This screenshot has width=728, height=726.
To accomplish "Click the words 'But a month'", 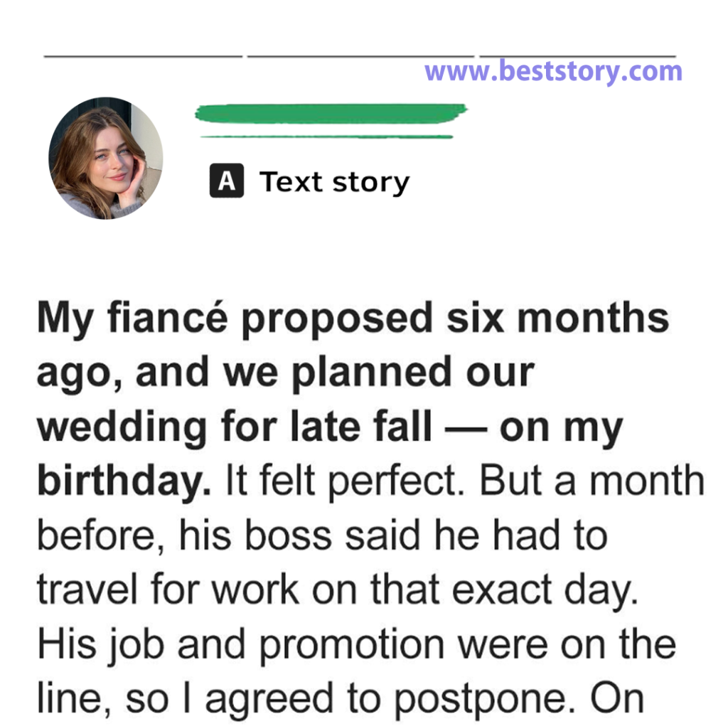I will (x=592, y=481).
